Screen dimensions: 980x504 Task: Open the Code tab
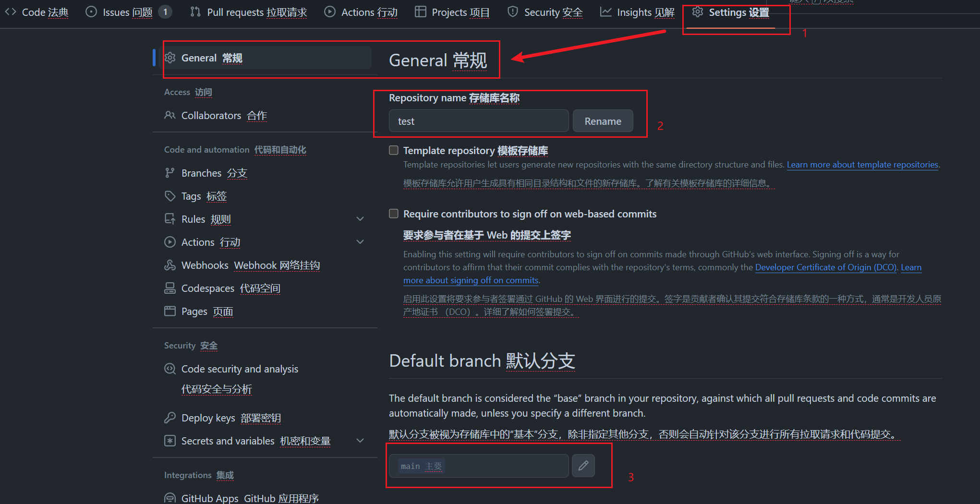37,12
